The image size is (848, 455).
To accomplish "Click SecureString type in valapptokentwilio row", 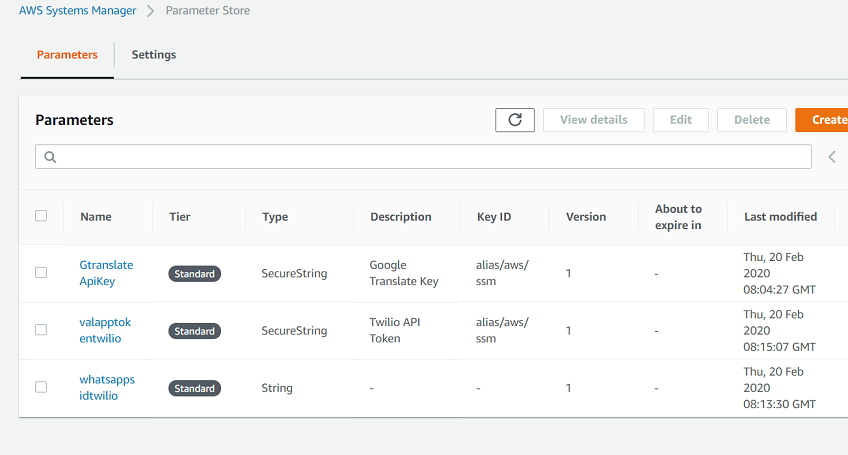I will click(294, 331).
